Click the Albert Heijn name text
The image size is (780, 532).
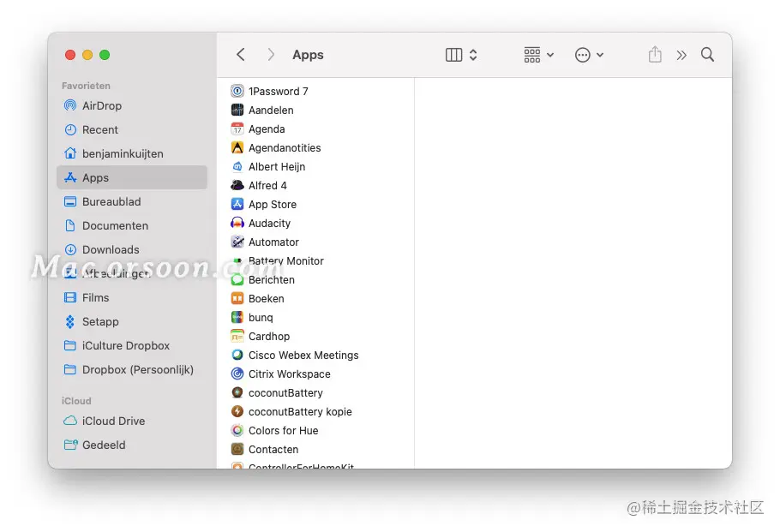pos(277,166)
